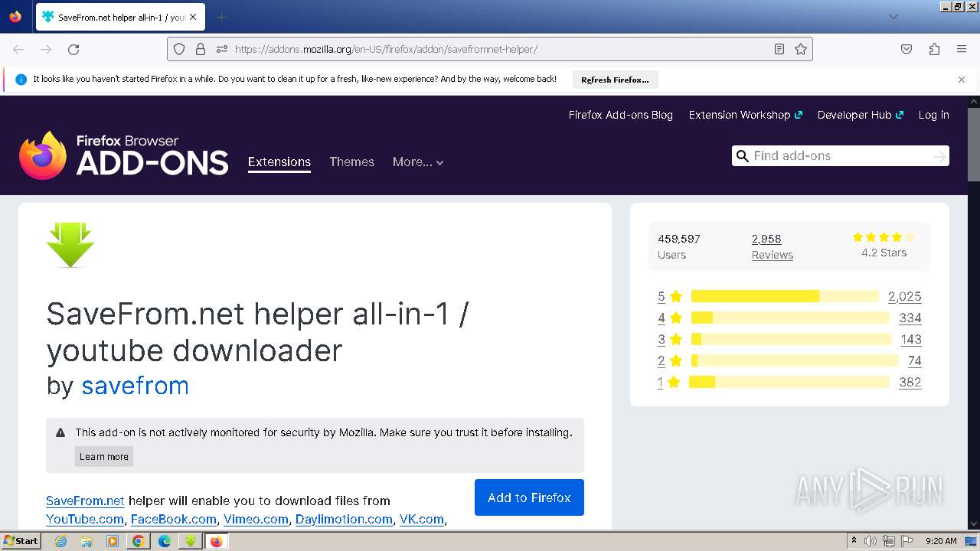This screenshot has width=980, height=551.
Task: Open site permissions icon in address bar
Action: click(x=222, y=49)
